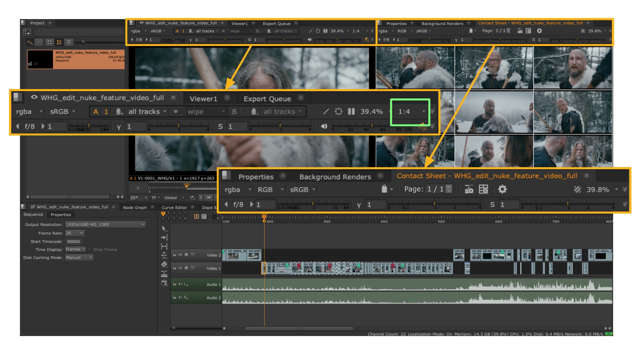Switch to the Node Graph tab

coord(135,207)
